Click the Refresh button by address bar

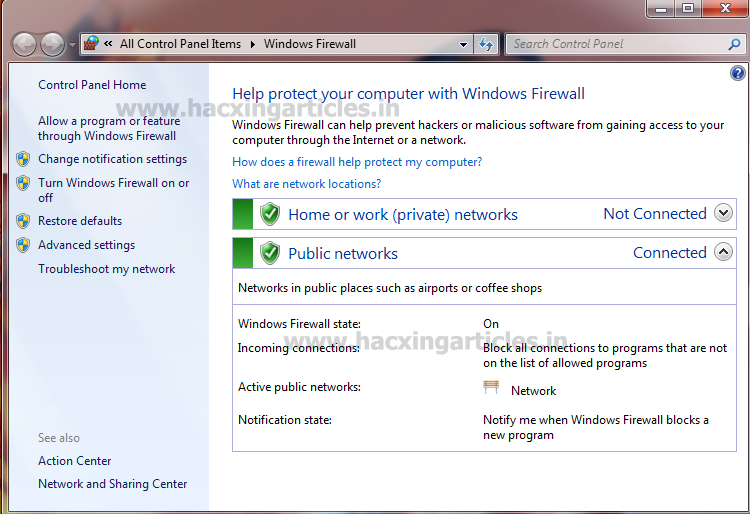tap(486, 44)
